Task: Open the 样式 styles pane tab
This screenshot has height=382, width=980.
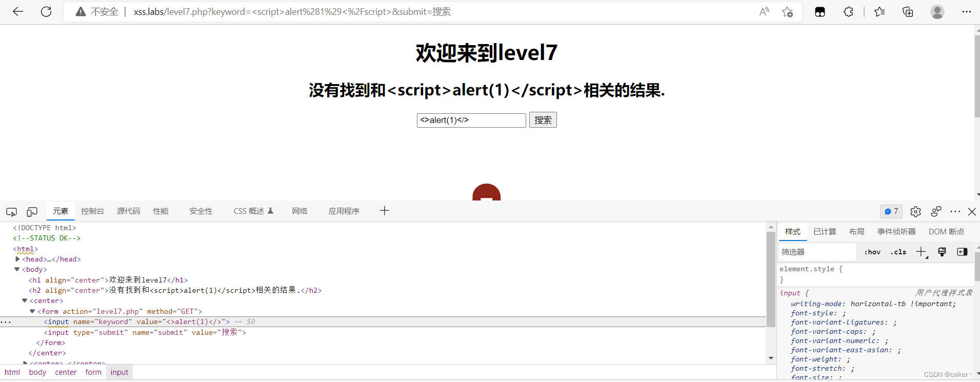Action: (x=793, y=232)
